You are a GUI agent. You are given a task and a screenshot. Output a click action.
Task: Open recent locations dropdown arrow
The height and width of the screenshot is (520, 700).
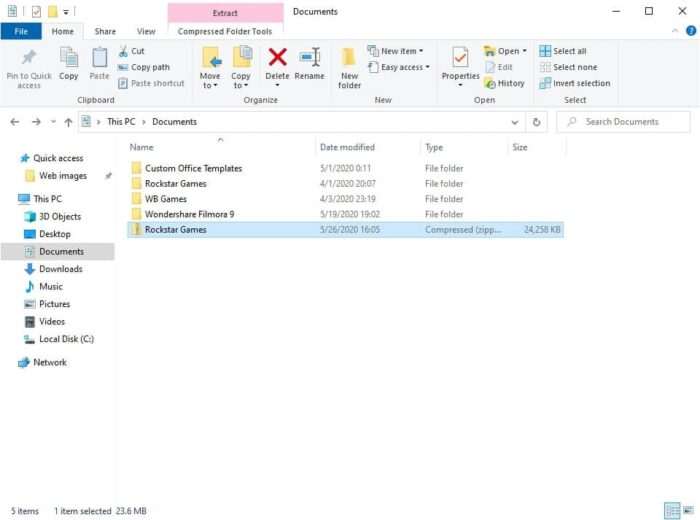(53, 122)
